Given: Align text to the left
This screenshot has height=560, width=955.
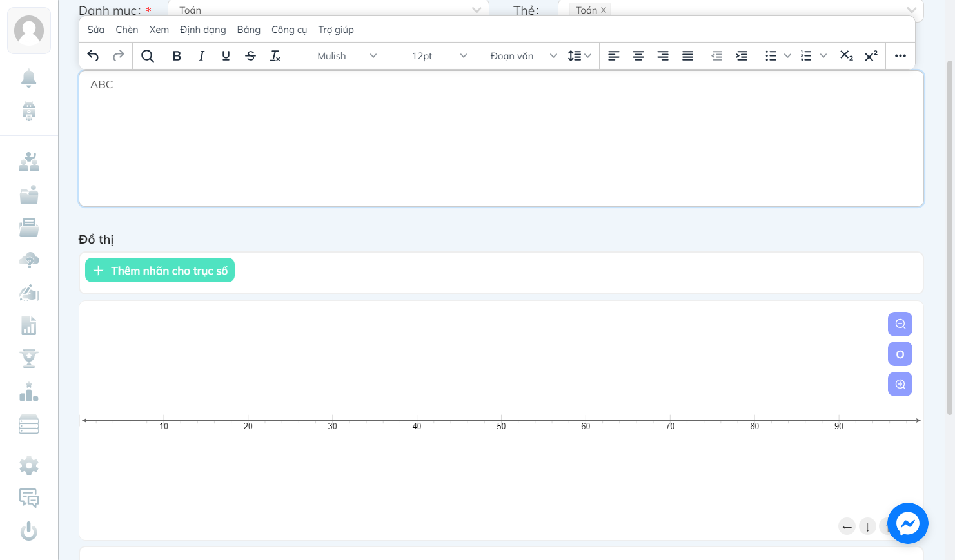Looking at the screenshot, I should coord(614,56).
